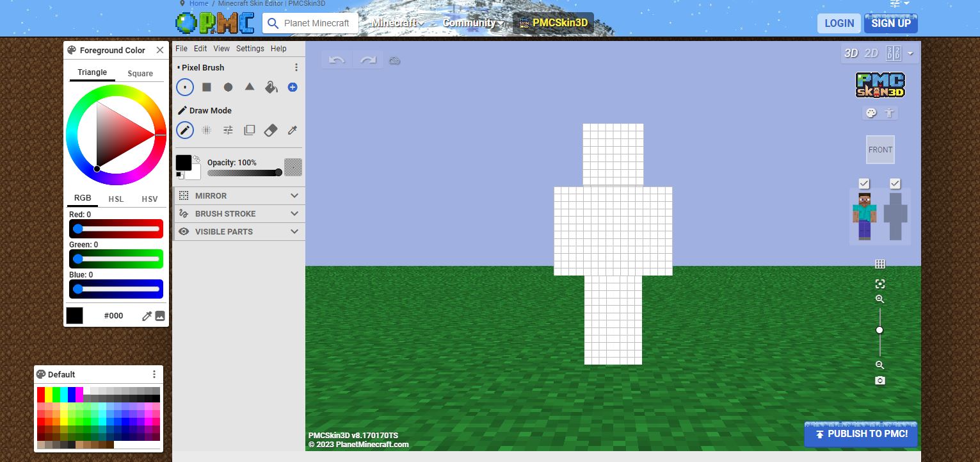Open Default palette options kebab menu

tap(154, 374)
